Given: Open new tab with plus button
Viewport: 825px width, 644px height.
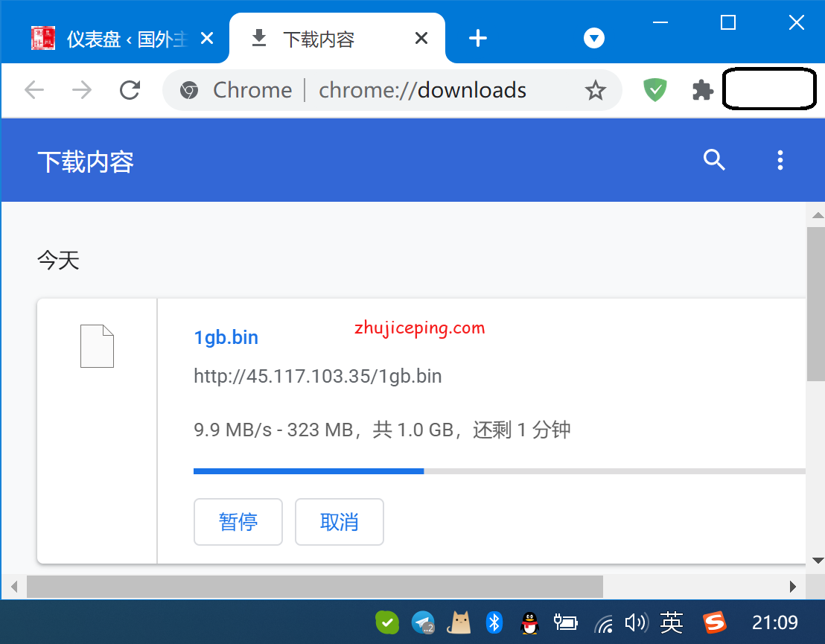Looking at the screenshot, I should point(478,39).
